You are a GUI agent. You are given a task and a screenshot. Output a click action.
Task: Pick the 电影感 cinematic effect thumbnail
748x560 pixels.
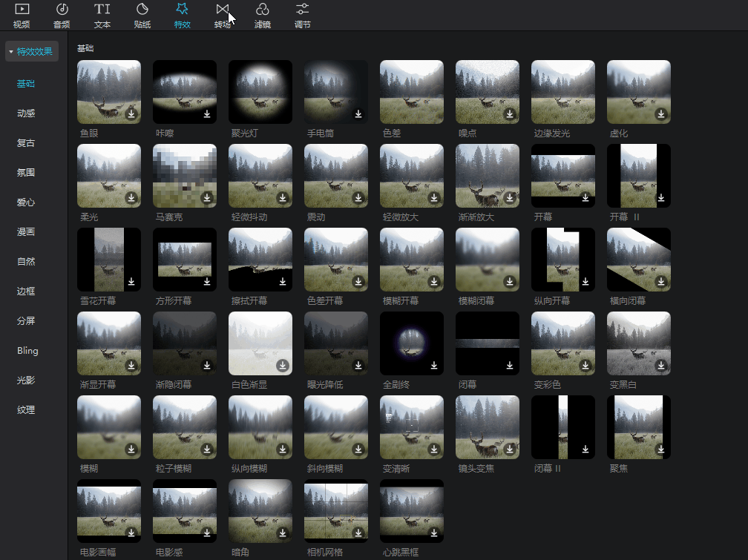pyautogui.click(x=184, y=510)
